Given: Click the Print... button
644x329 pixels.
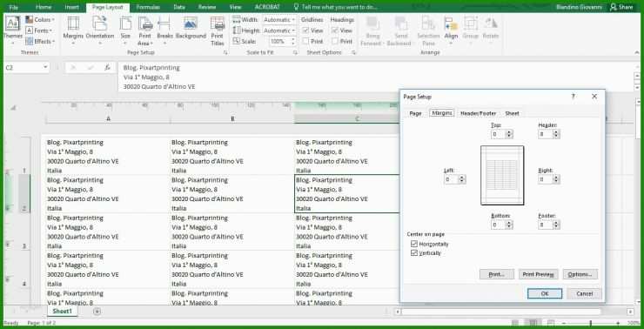Looking at the screenshot, I should 497,274.
